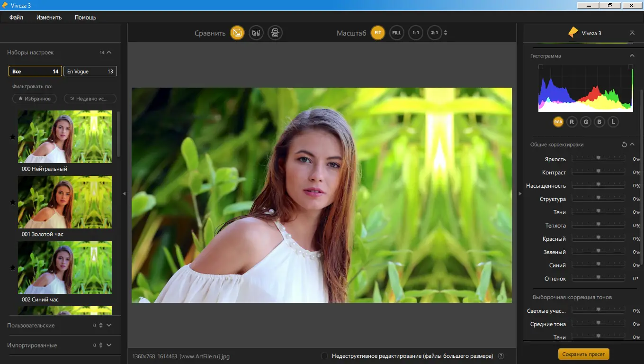This screenshot has height=364, width=644.
Task: Select the single image compare view
Action: [237, 33]
